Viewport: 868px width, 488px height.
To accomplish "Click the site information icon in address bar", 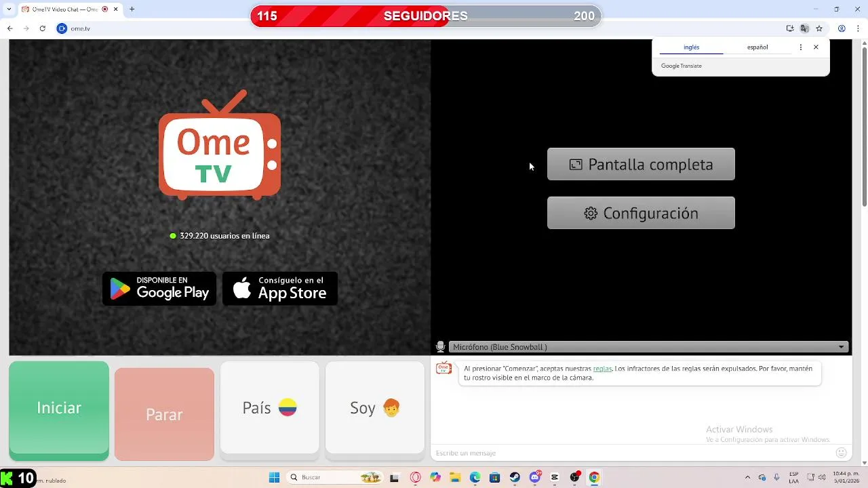I will (62, 28).
